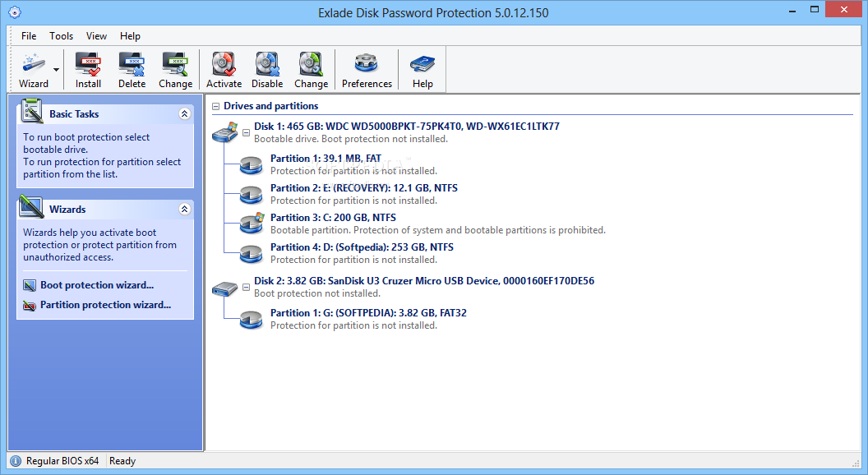Collapse the Disk 2 tree node

(247, 288)
